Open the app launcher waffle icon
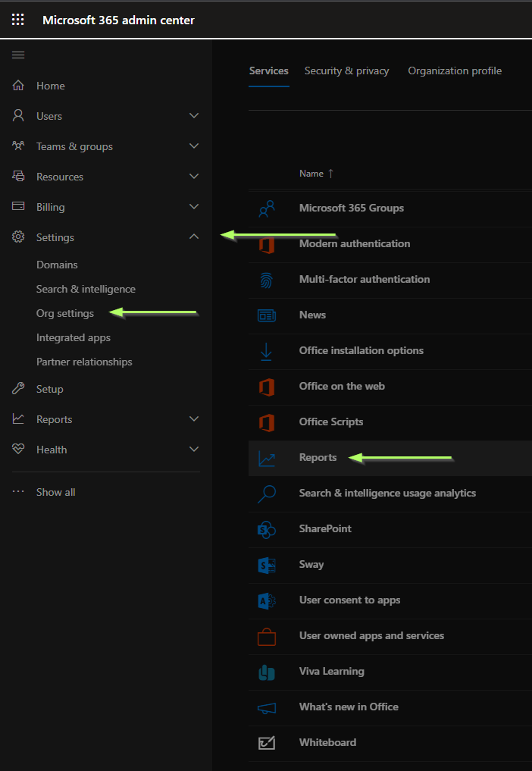 point(18,20)
